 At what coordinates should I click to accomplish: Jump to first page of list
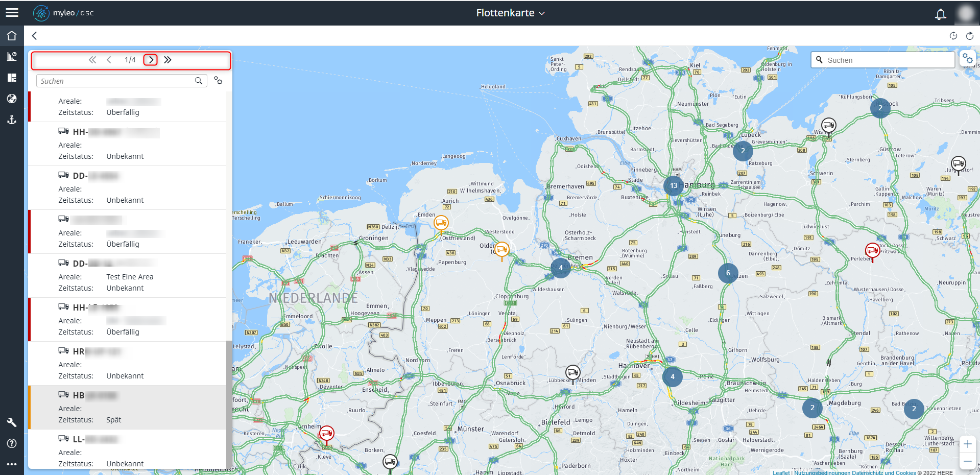[x=92, y=60]
